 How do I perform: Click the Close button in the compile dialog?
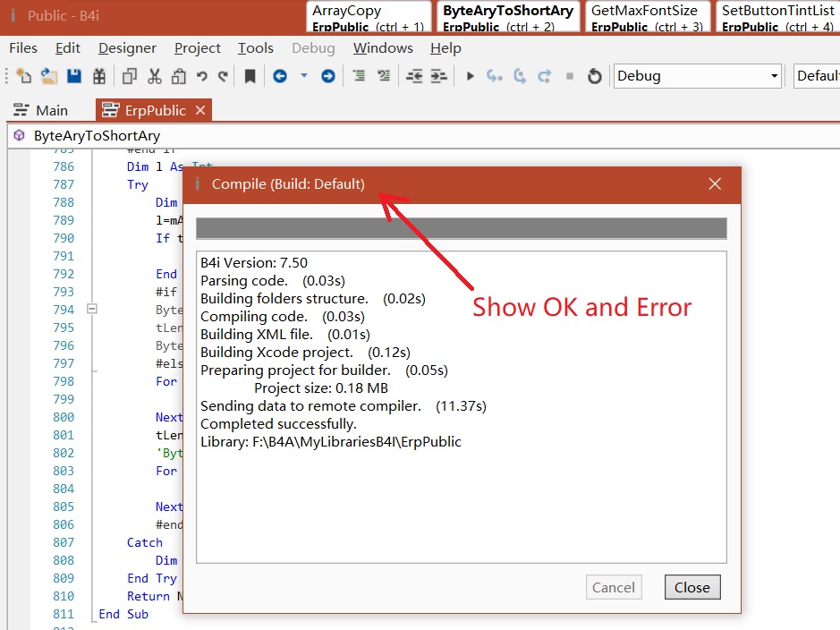click(x=692, y=587)
